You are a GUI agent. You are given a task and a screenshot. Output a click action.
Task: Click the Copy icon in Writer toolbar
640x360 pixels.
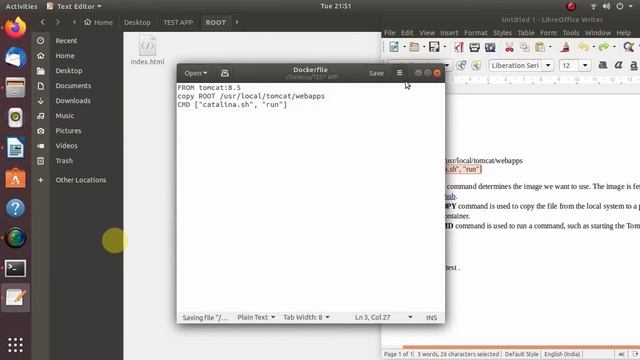524,47
